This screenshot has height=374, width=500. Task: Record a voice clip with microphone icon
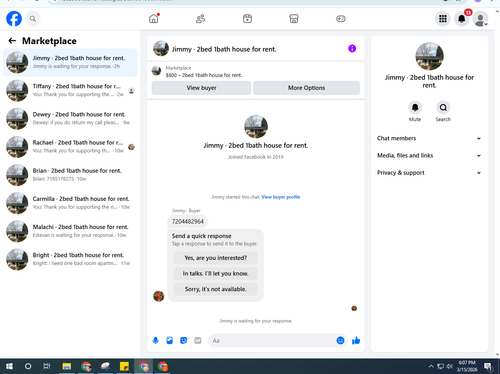[x=155, y=340]
